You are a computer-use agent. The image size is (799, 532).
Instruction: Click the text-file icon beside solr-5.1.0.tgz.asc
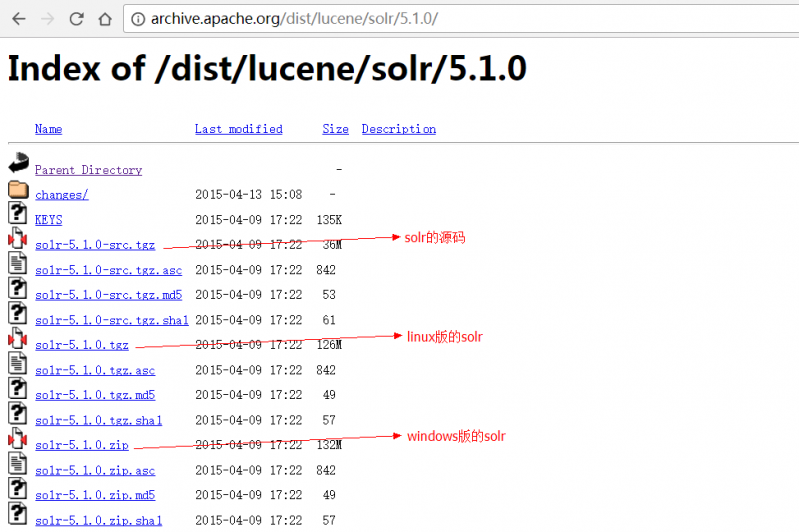pos(18,363)
